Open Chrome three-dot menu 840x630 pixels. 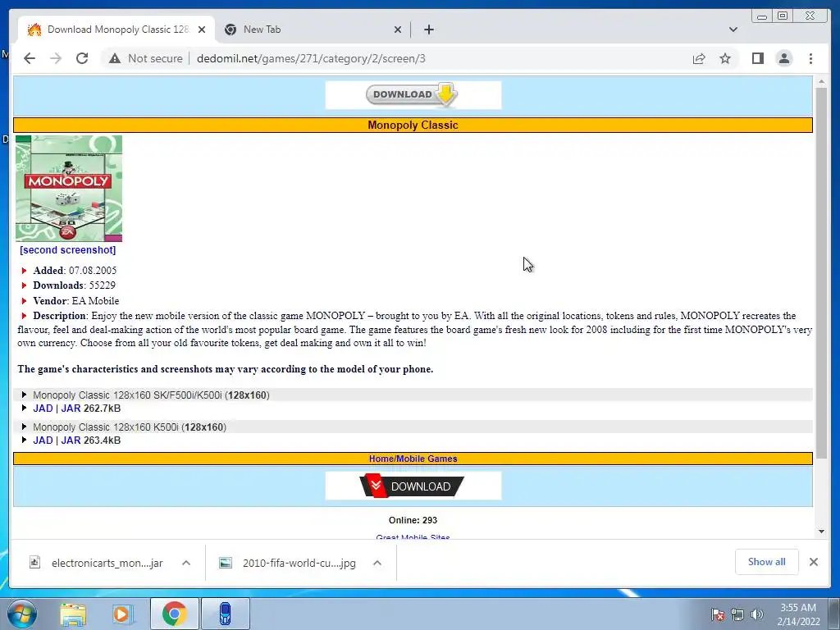pos(810,58)
